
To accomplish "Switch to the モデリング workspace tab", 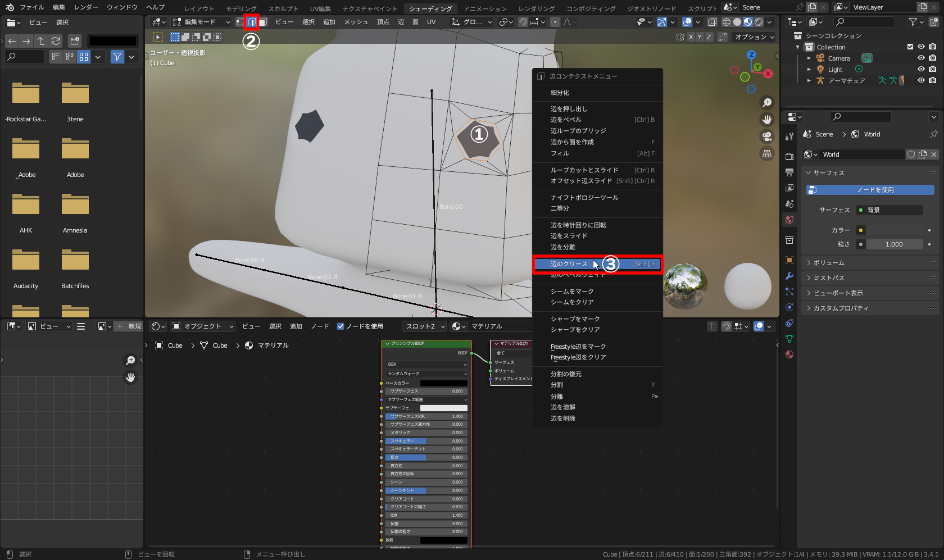I will [241, 8].
